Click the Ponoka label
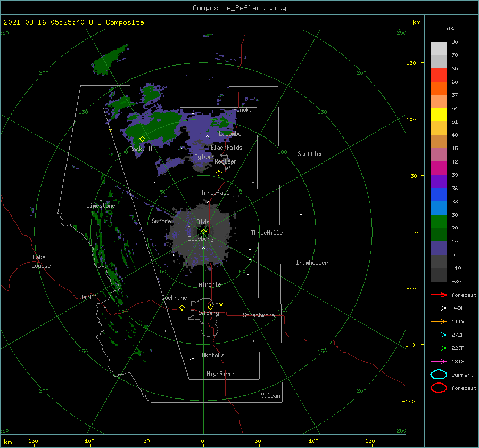The width and height of the screenshot is (479, 448). (x=243, y=110)
